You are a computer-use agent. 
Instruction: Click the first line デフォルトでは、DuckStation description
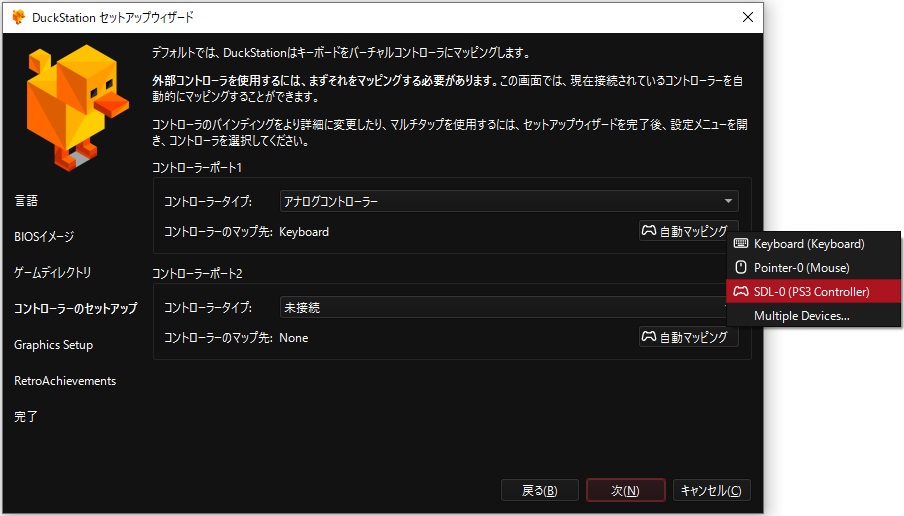341,52
